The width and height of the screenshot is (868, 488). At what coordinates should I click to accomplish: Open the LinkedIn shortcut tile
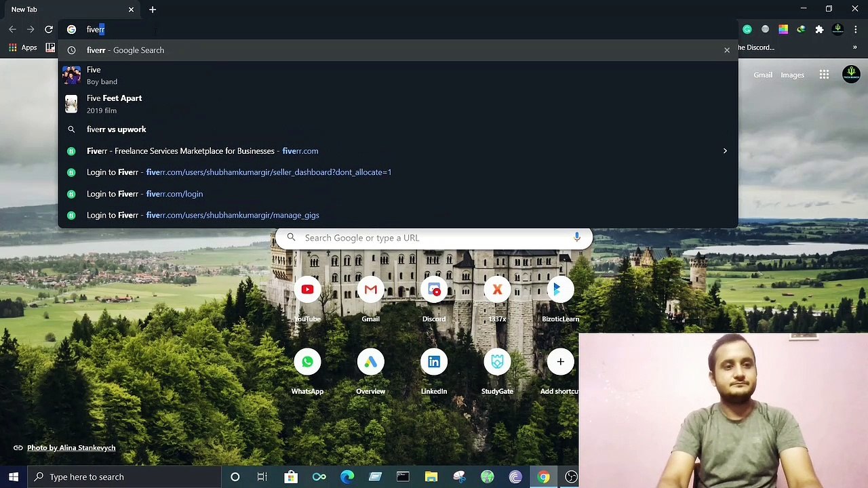pyautogui.click(x=434, y=371)
